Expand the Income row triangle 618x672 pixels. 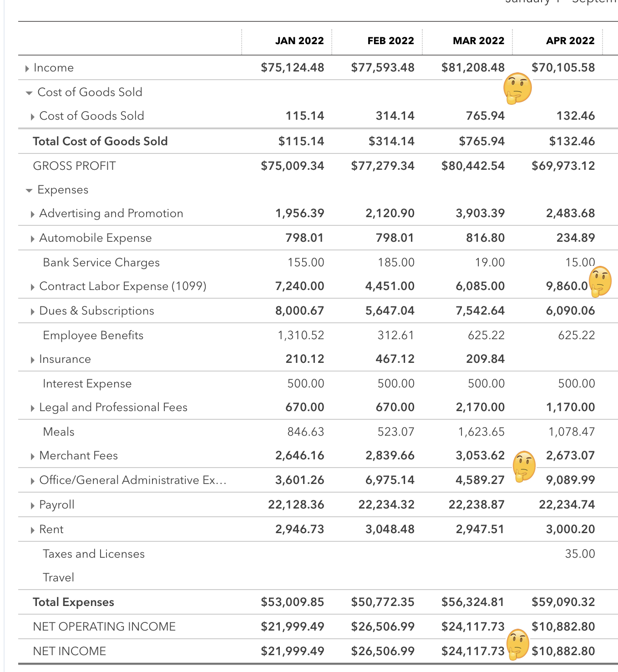click(x=27, y=68)
